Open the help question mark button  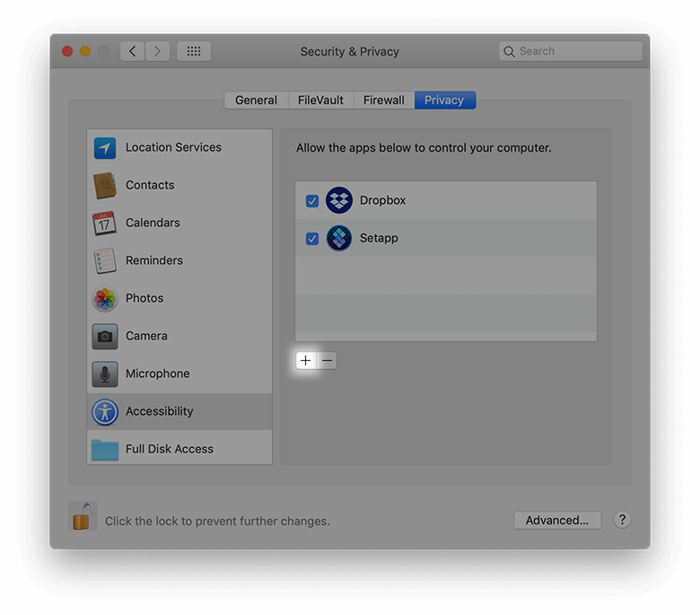pos(622,520)
